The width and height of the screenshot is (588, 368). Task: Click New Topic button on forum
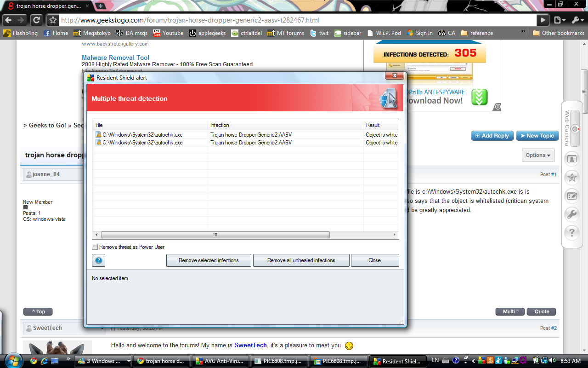[x=537, y=136]
